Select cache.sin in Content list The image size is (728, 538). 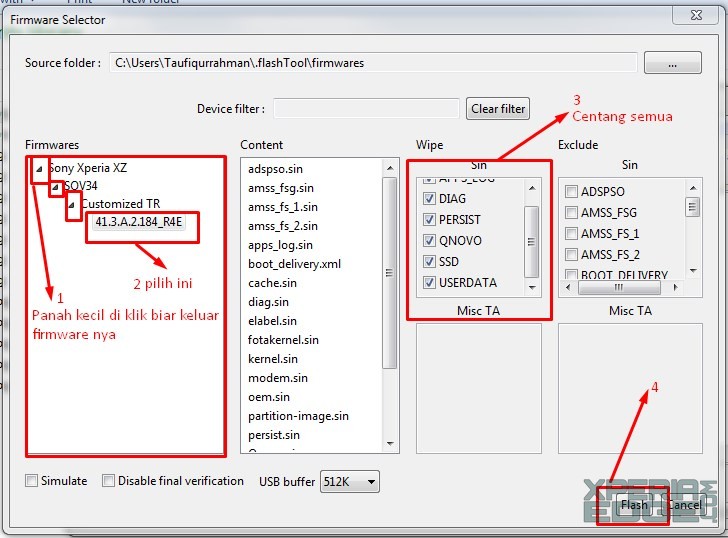click(273, 283)
